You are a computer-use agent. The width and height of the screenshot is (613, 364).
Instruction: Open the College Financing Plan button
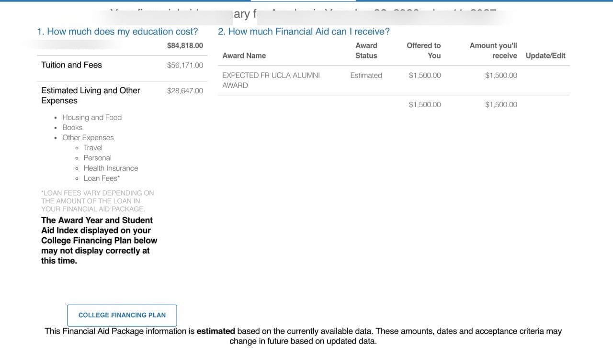(x=122, y=315)
